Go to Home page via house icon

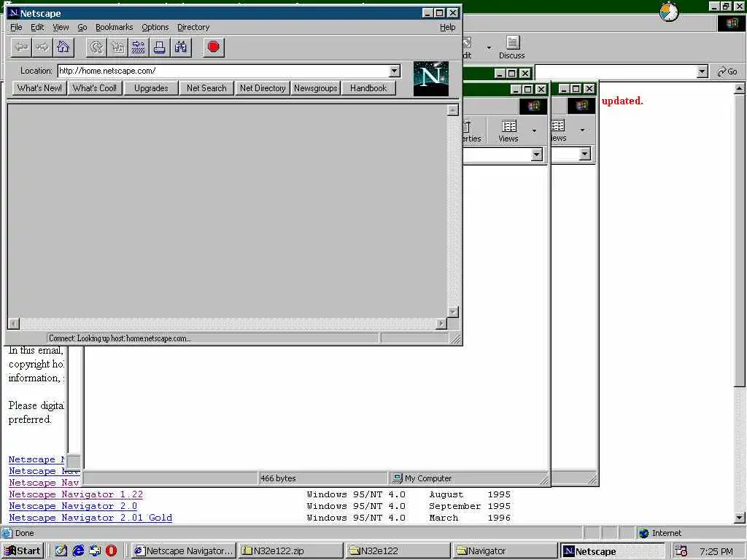(x=63, y=47)
